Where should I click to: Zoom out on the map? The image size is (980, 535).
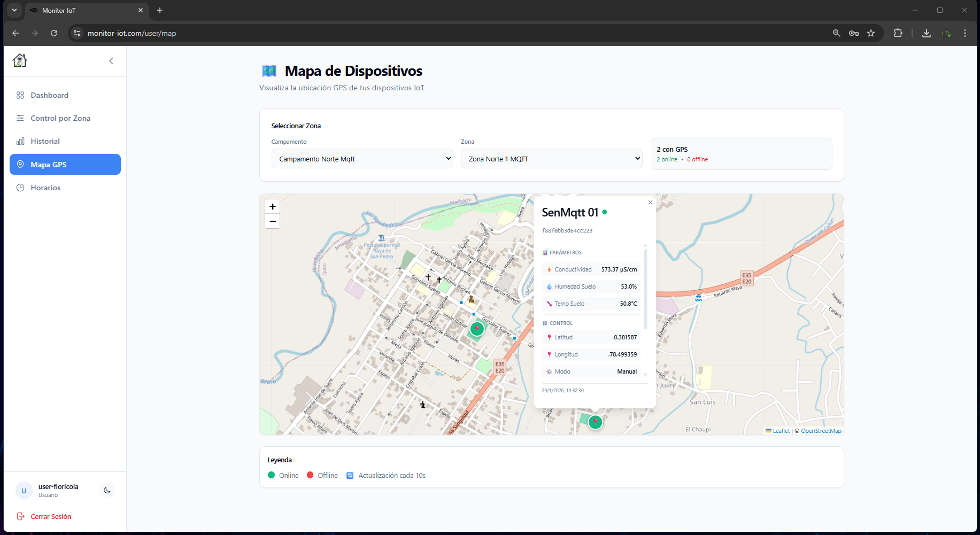[273, 221]
